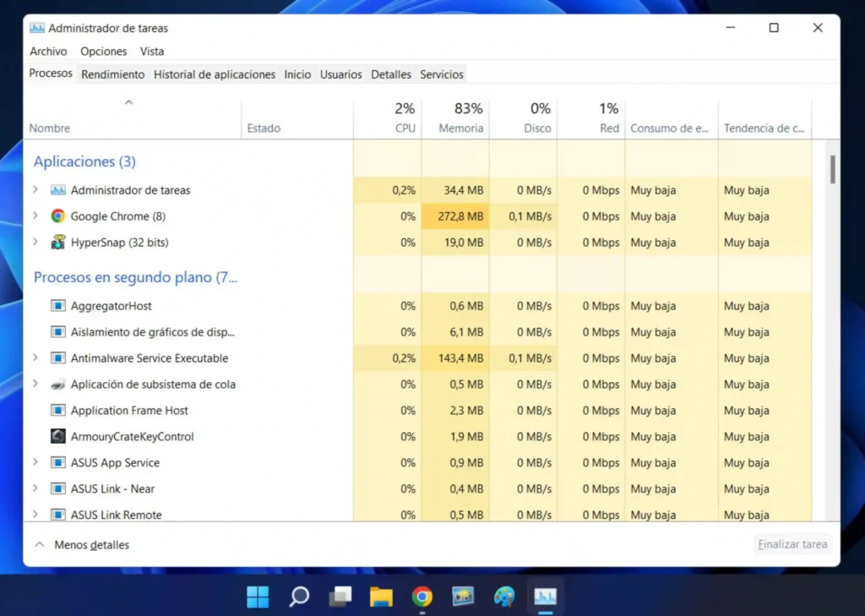
Task: Click the AggregatorHost process icon
Action: point(58,306)
